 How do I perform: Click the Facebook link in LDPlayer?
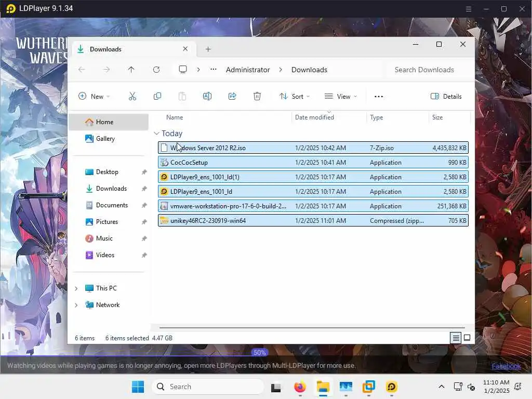[506, 366]
